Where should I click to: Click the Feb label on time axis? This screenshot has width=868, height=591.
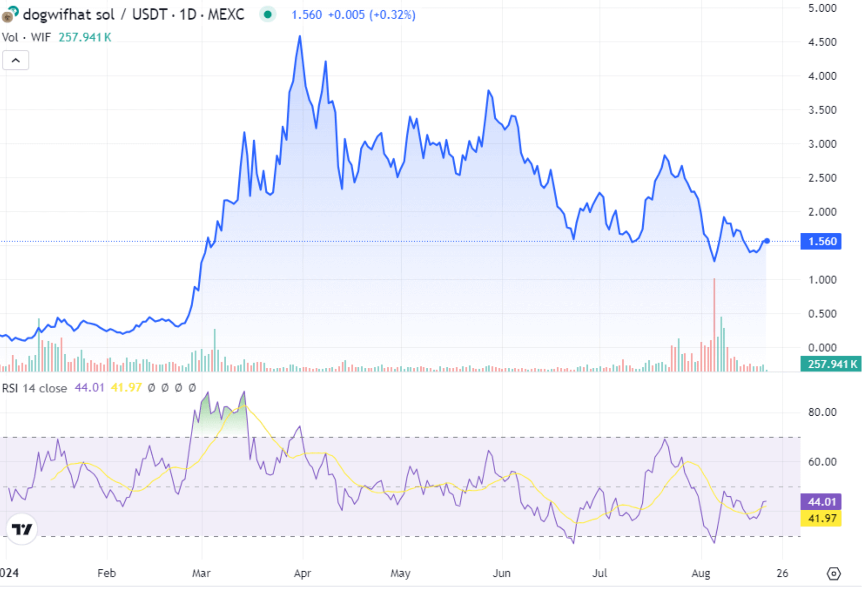(107, 573)
